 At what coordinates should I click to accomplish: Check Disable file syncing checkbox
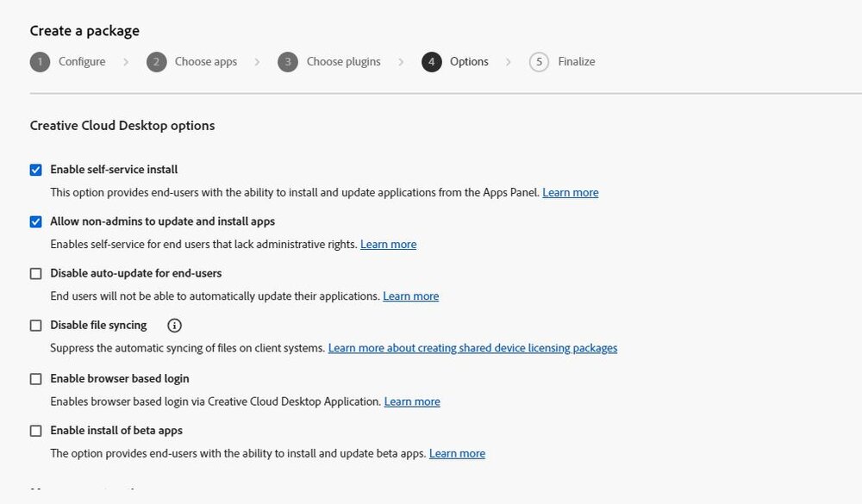pyautogui.click(x=35, y=326)
